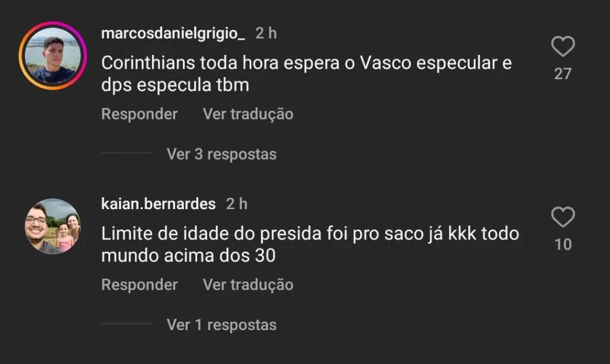Translate the 'Limite de idade' comment
Image resolution: width=610 pixels, height=364 pixels.
click(248, 285)
